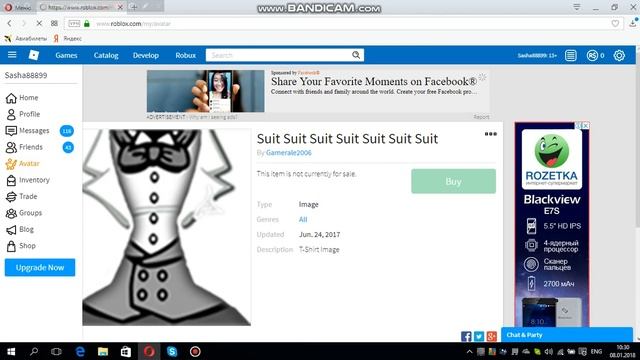Close the Rozetka ad with X
Image resolution: width=640 pixels, height=360 pixels.
pos(585,126)
